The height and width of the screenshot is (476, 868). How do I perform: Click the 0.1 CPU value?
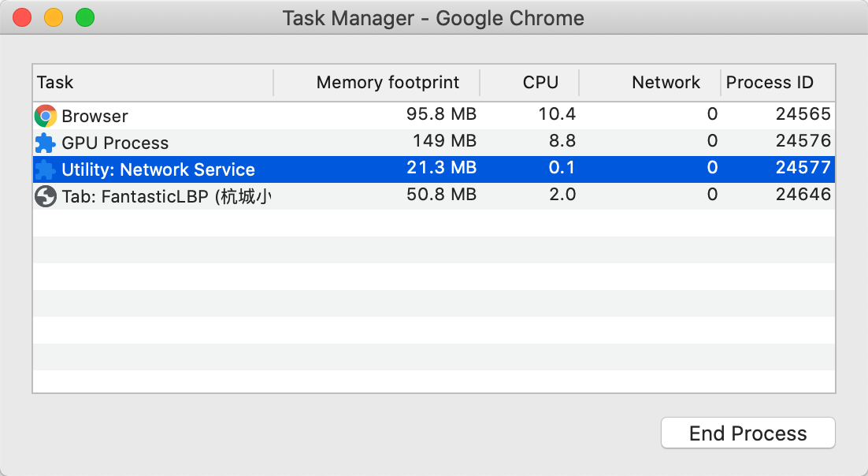click(562, 167)
